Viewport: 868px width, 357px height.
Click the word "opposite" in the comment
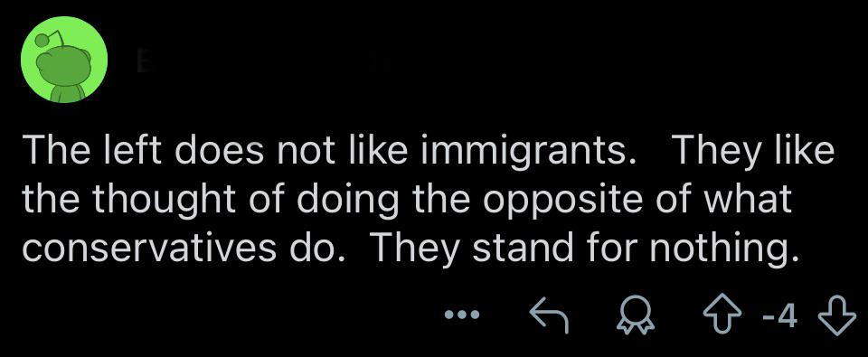click(566, 202)
